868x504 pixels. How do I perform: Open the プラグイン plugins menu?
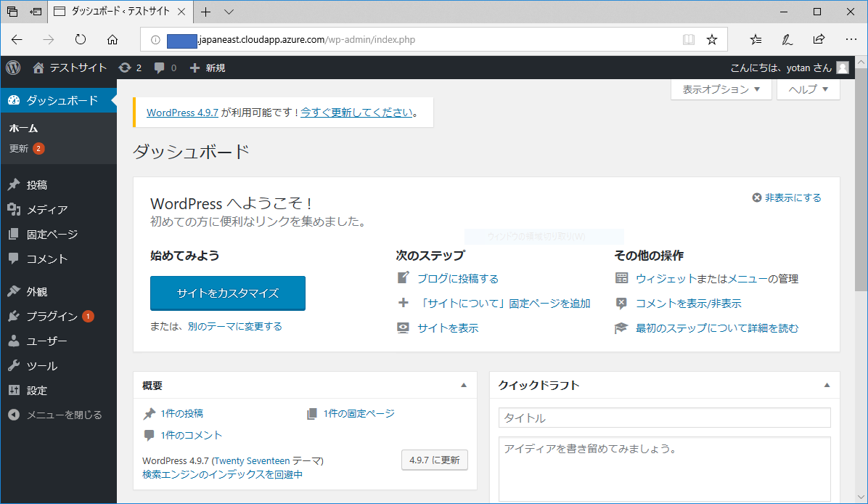pos(58,316)
